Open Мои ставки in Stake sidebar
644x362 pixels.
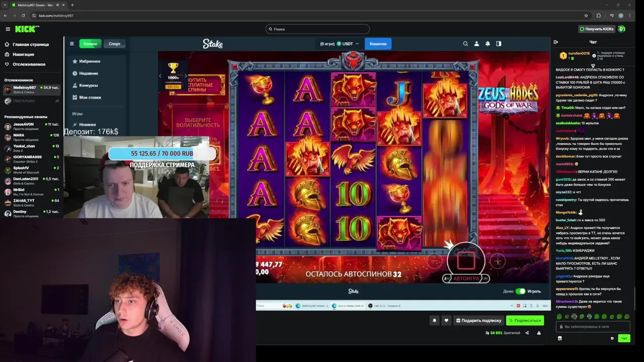(x=87, y=98)
